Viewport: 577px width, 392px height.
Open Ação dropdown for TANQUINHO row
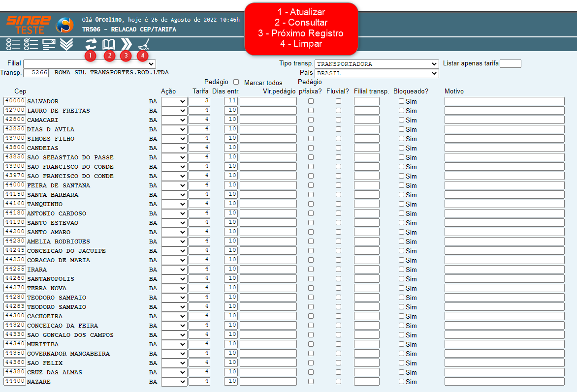click(x=174, y=204)
